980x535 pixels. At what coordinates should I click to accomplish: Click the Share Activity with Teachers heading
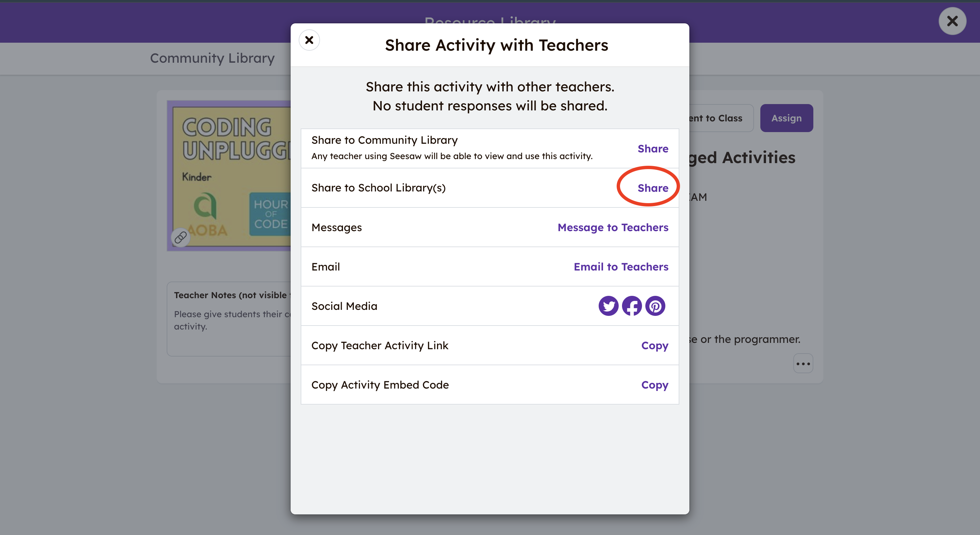(496, 45)
